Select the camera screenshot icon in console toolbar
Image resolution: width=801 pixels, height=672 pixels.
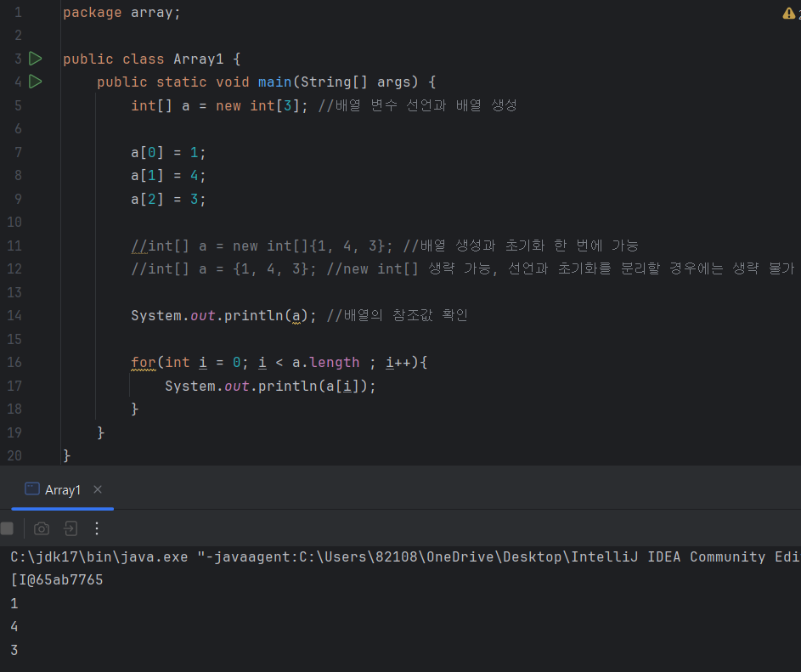click(41, 528)
